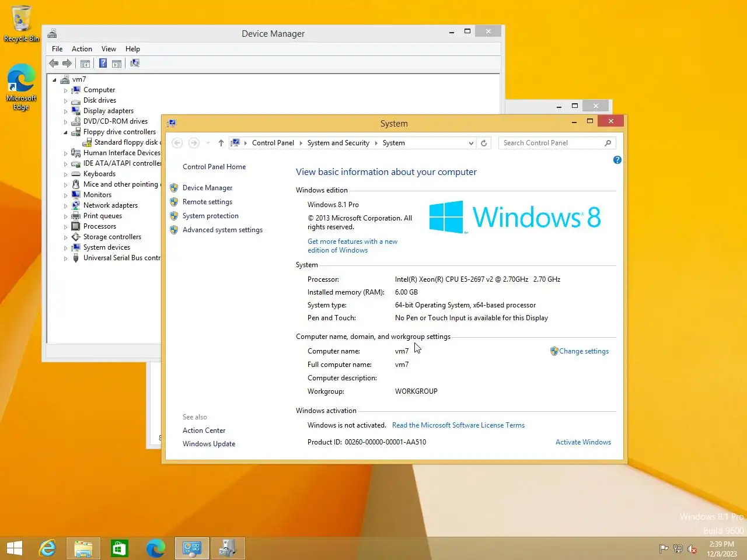Open the Help toolbar icon in Device Manager
The image size is (747, 560).
[103, 63]
